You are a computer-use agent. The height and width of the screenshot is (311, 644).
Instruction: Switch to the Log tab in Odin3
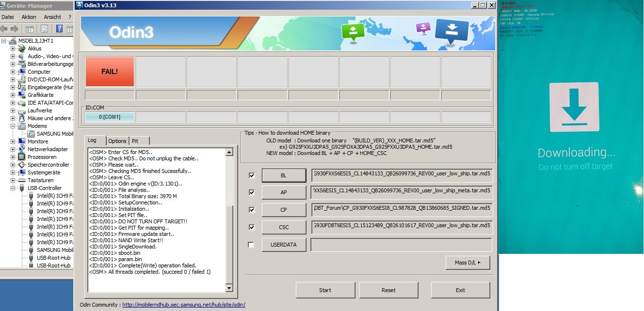(95, 140)
